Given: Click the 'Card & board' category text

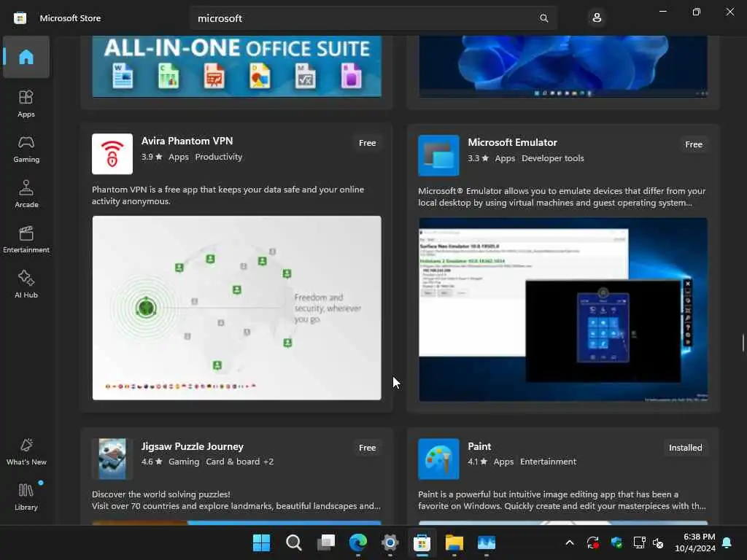Looking at the screenshot, I should 233,462.
